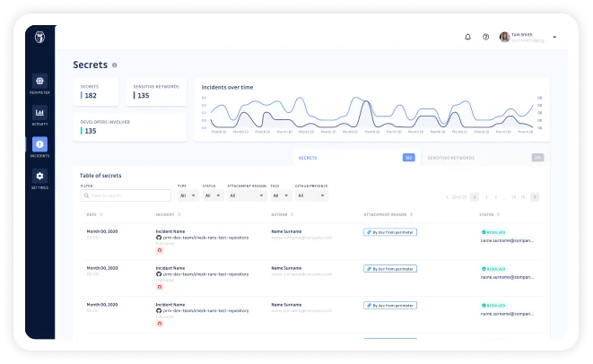Image resolution: width=593 pixels, height=364 pixels.
Task: Click second row 'By dev from perimeter' badge
Action: click(x=390, y=269)
